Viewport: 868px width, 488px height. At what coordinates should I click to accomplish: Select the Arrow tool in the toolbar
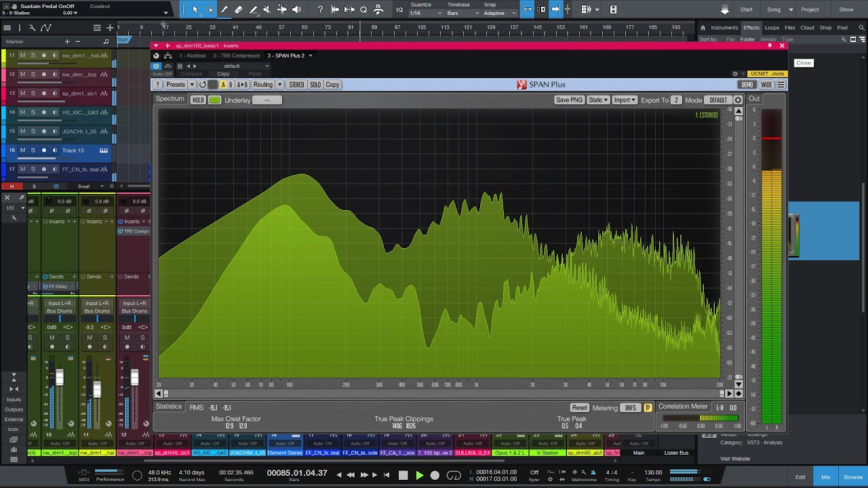(x=195, y=9)
